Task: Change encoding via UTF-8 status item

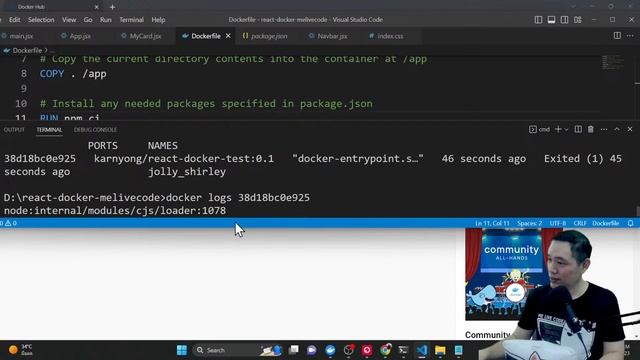Action: (x=558, y=223)
